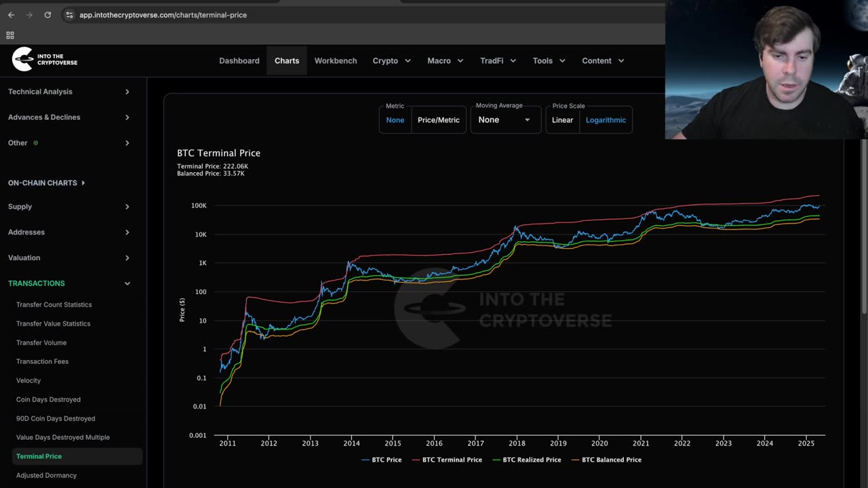
Task: Expand the Crypto menu
Action: pyautogui.click(x=392, y=61)
